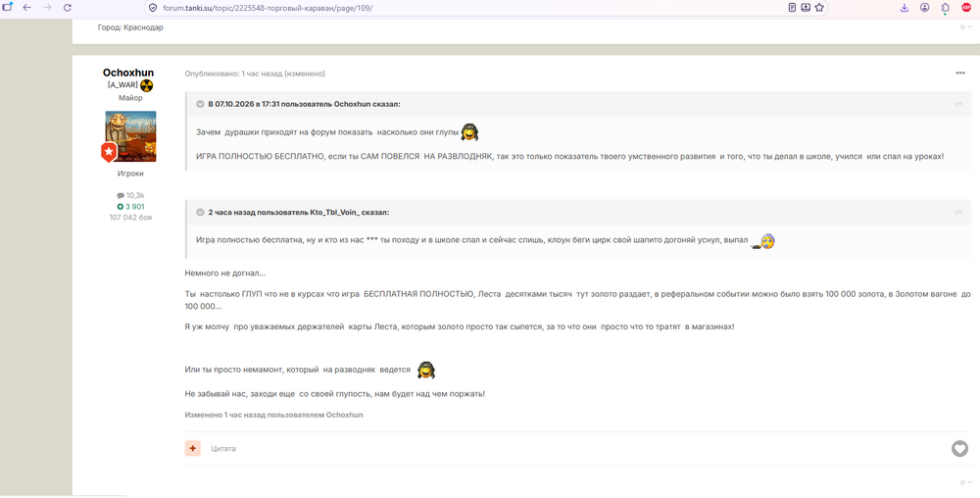Click the Цитата quote button

tap(223, 449)
